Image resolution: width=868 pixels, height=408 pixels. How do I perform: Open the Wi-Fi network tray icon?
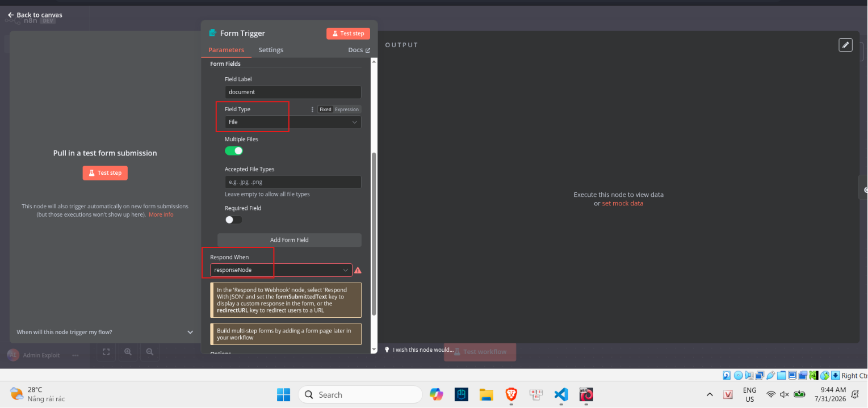[x=771, y=394]
